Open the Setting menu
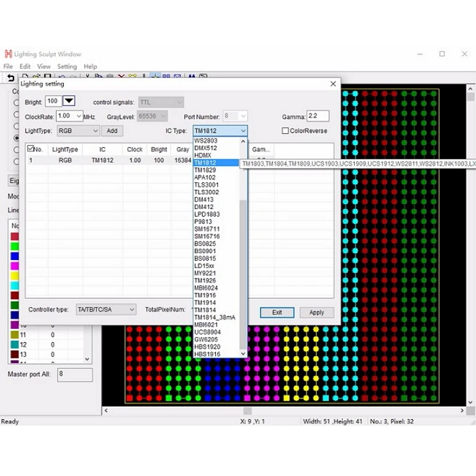This screenshot has height=476, width=476. (x=67, y=67)
